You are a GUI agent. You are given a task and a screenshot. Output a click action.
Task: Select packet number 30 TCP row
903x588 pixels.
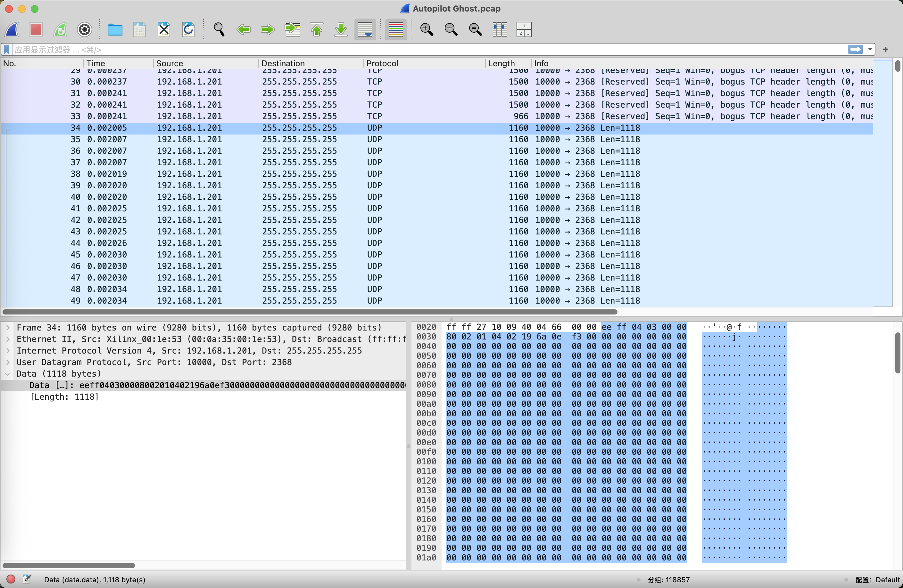[x=436, y=82]
